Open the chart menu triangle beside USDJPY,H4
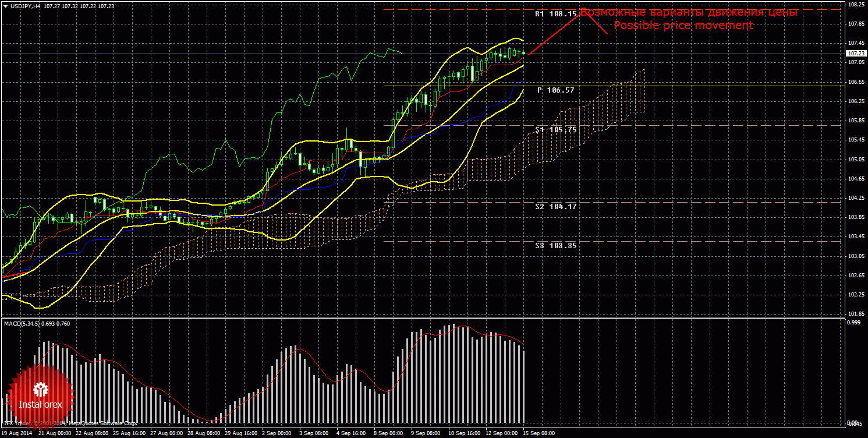The image size is (868, 438). 5,6
